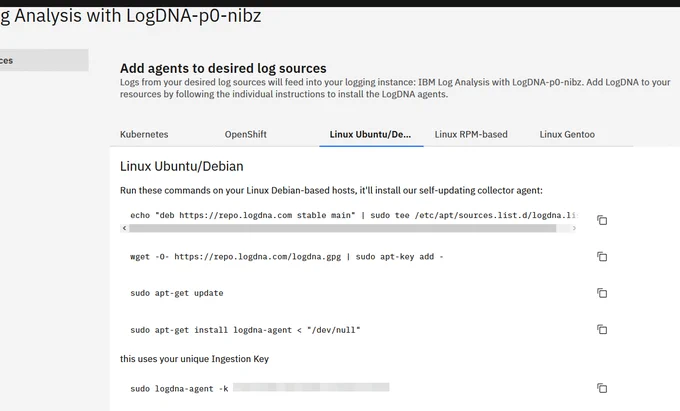Click the redacted ingestion key field
Screen dimensions: 680x411
(311, 387)
